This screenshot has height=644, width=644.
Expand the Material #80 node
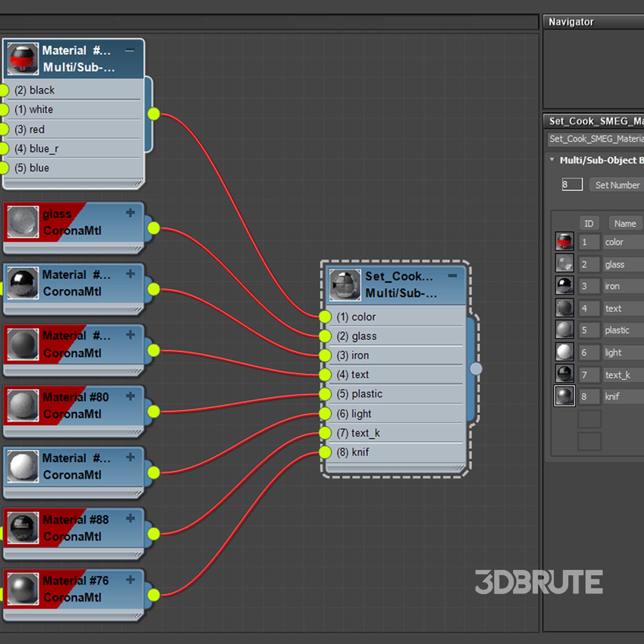[130, 397]
